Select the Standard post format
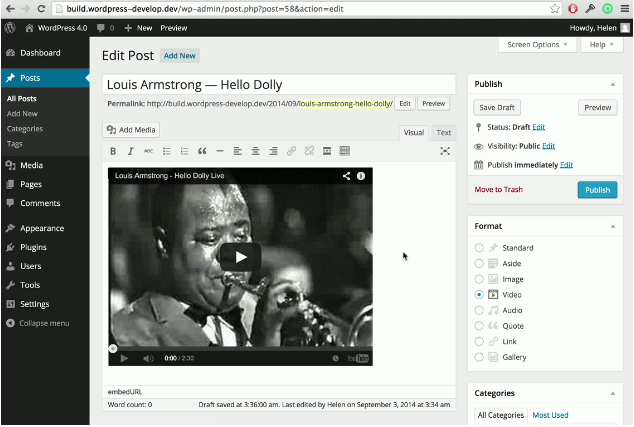Image resolution: width=634 pixels, height=427 pixels. (x=480, y=247)
